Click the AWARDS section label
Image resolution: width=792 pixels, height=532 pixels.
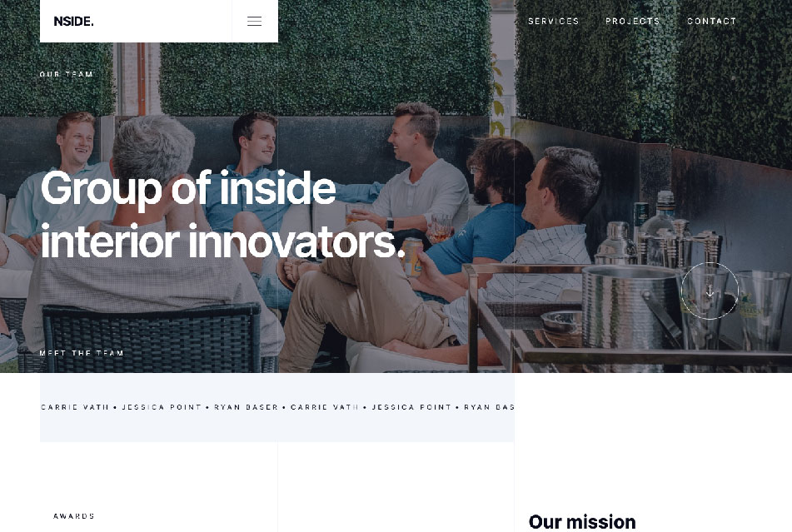(74, 516)
